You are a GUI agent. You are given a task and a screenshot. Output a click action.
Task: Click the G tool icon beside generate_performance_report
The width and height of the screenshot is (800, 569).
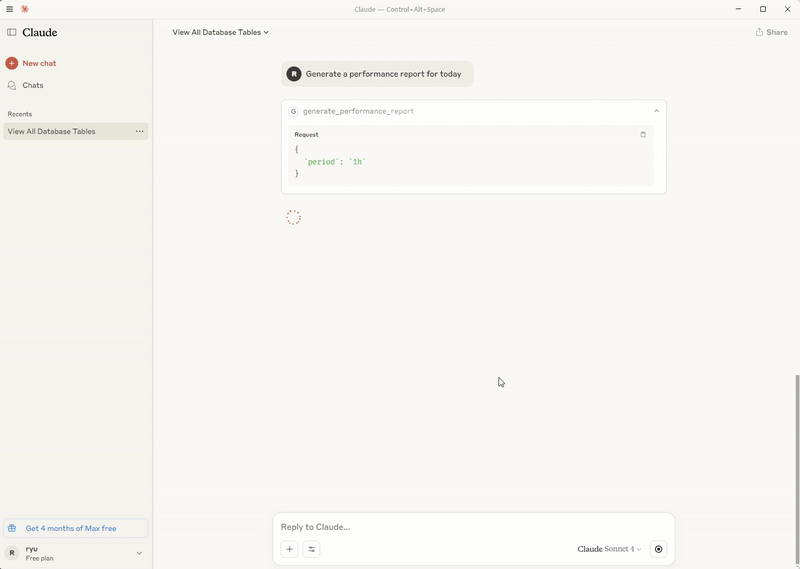pos(293,111)
